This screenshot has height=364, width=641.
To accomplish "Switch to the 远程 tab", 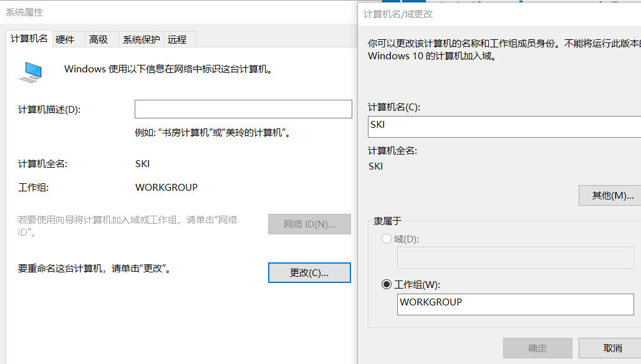I will click(177, 39).
